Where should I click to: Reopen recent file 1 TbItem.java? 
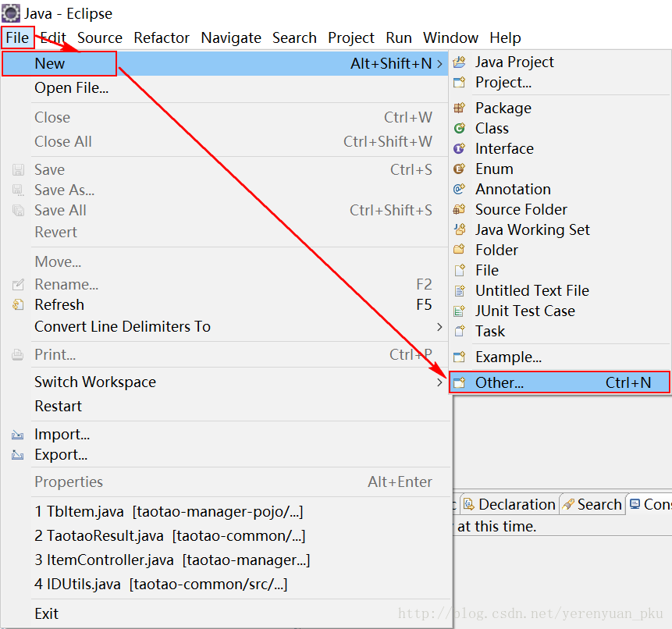click(x=225, y=512)
